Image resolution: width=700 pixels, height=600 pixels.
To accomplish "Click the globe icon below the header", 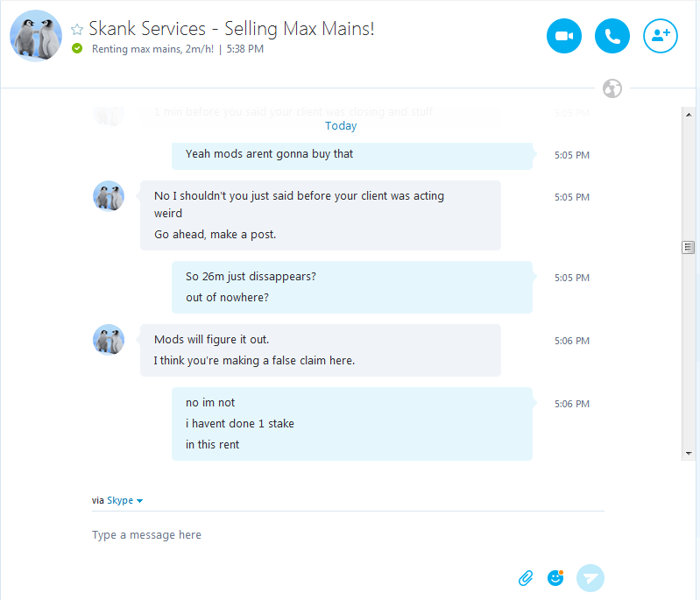I will pos(612,88).
